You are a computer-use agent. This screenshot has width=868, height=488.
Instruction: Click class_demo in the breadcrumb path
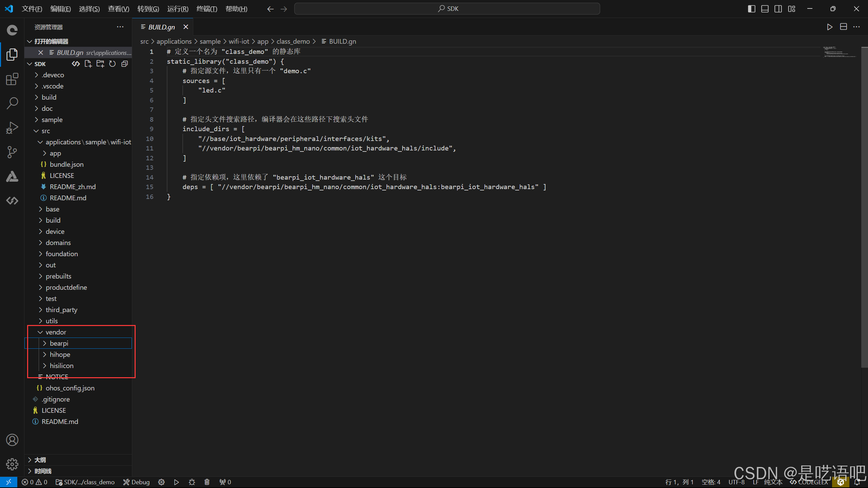[293, 41]
